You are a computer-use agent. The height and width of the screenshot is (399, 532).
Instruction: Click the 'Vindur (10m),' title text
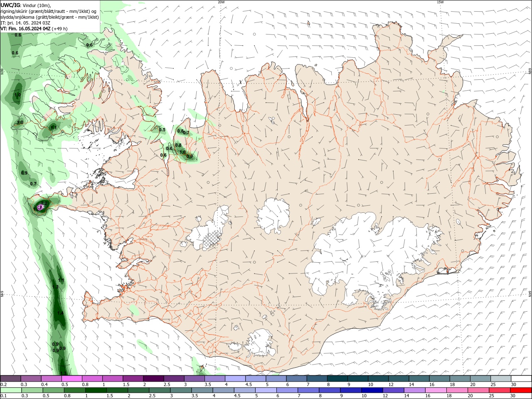36,5
